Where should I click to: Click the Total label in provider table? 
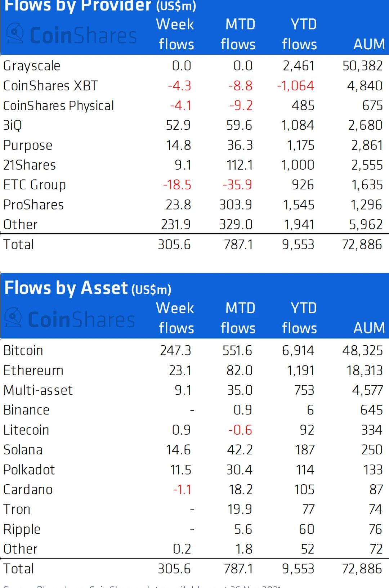pyautogui.click(x=19, y=244)
